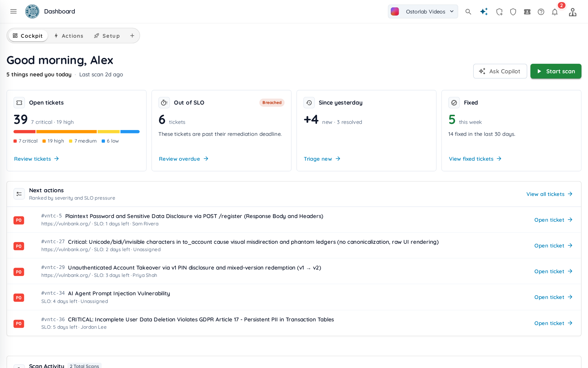Click the P0 badge on #vntc-5 row

click(x=19, y=220)
